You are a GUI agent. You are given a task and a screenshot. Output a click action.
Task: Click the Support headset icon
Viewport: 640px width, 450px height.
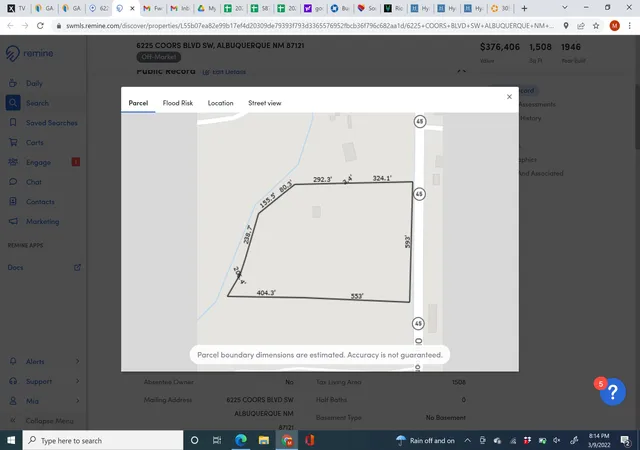[13, 381]
